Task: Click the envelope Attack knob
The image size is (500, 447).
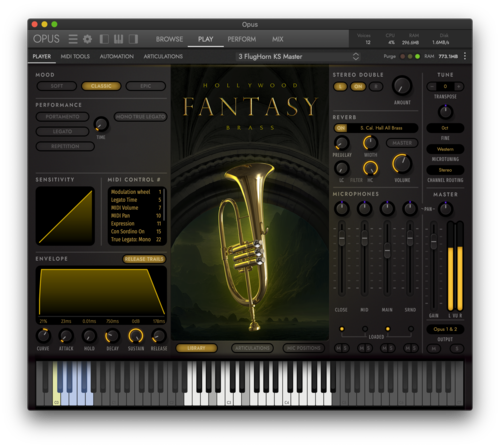Action: coord(66,336)
